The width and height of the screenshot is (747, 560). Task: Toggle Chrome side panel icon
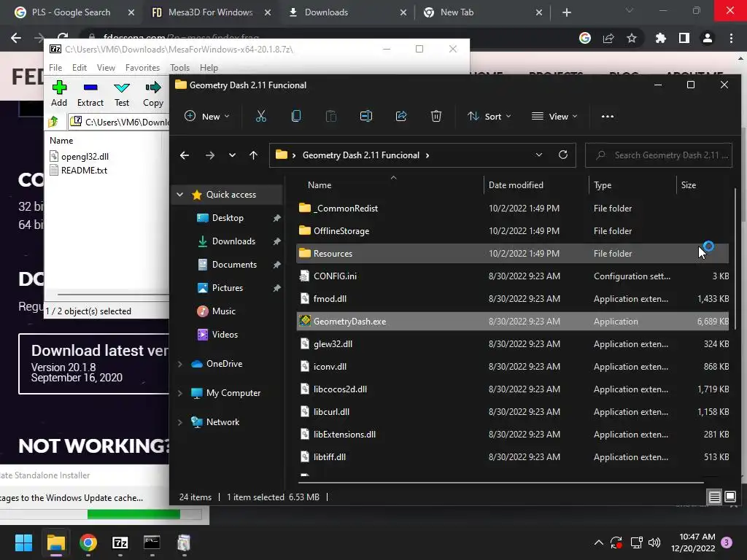click(684, 38)
